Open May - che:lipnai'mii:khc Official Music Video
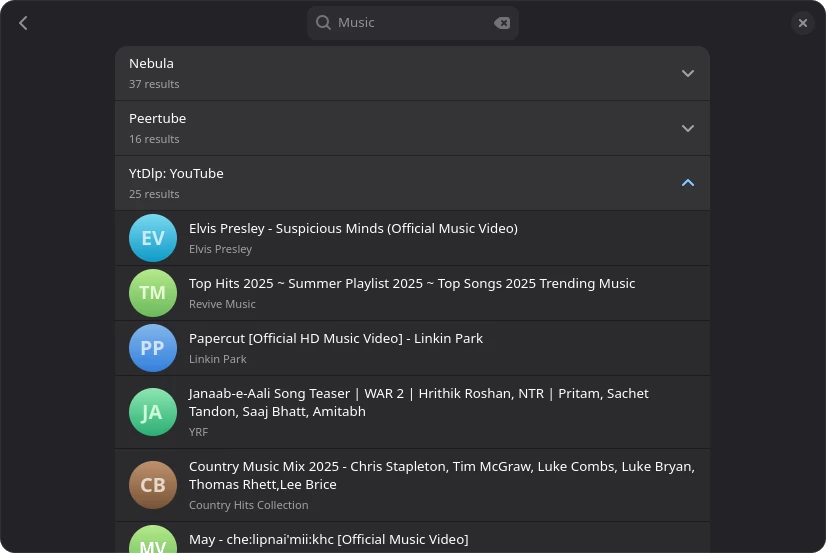The image size is (826, 553). [x=412, y=538]
